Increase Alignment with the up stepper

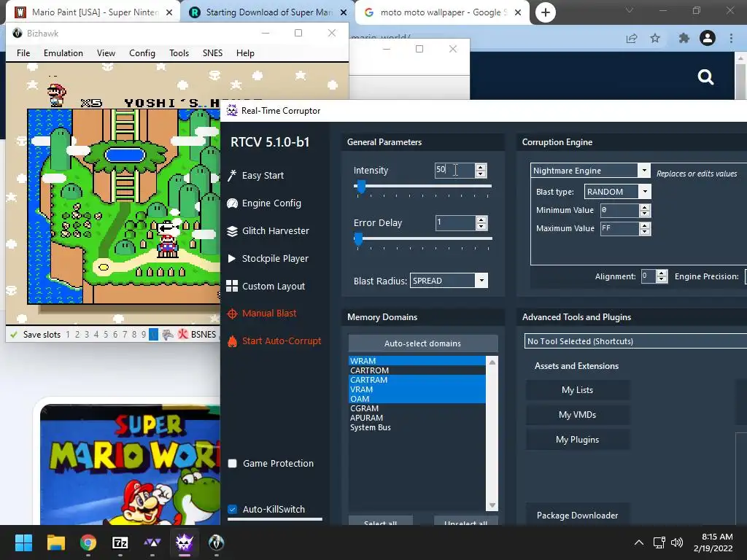click(661, 273)
